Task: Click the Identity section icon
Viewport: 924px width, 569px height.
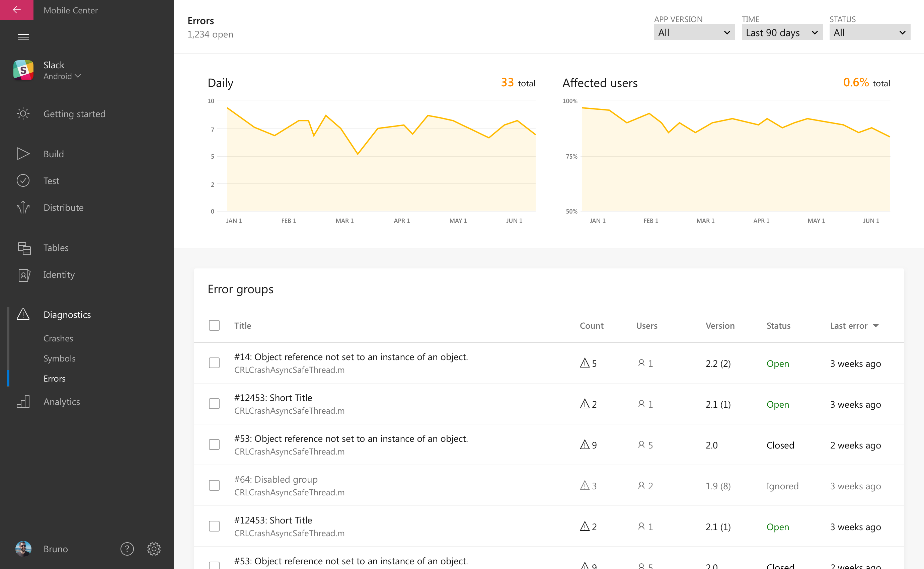Action: coord(23,274)
